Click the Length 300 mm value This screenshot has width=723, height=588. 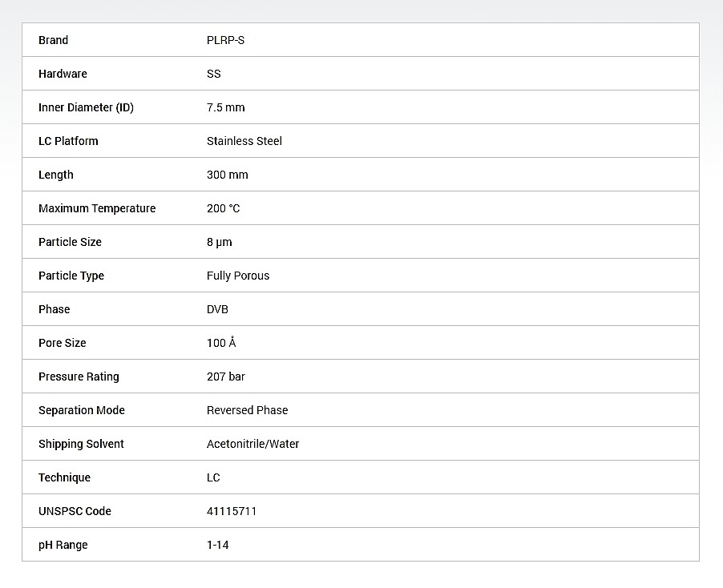pos(228,175)
